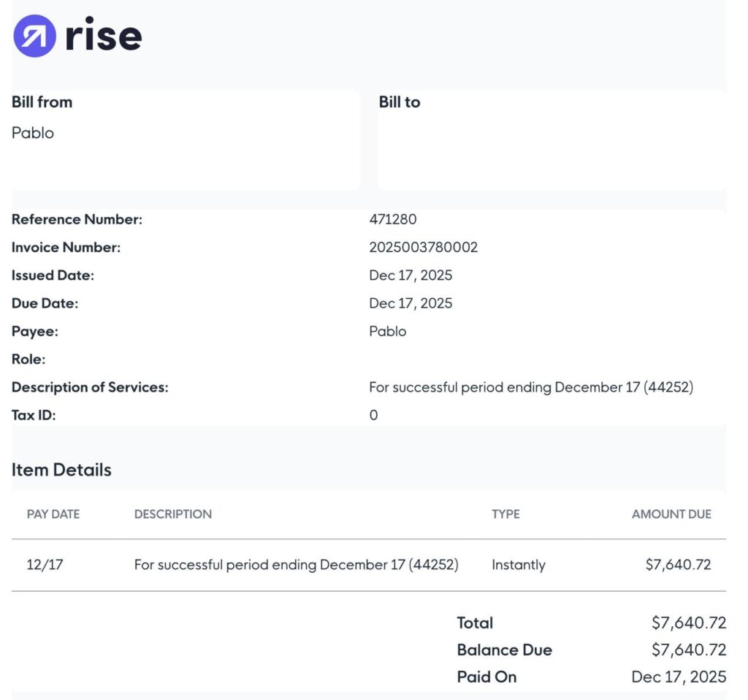This screenshot has width=748, height=700.
Task: Click the 'rise' brand wordmark text
Action: click(x=103, y=36)
